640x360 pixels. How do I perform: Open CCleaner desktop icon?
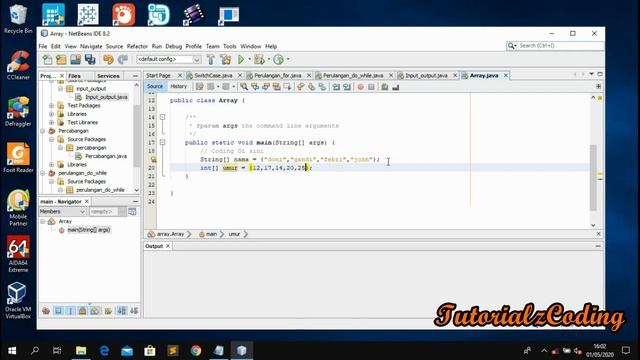pyautogui.click(x=18, y=65)
